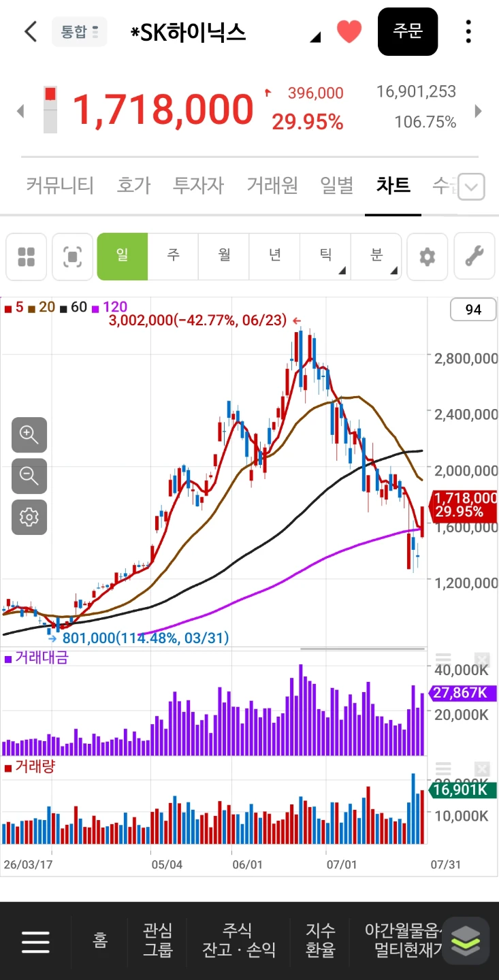Switch to the 투자자 tab
This screenshot has height=980, width=499.
[x=198, y=185]
